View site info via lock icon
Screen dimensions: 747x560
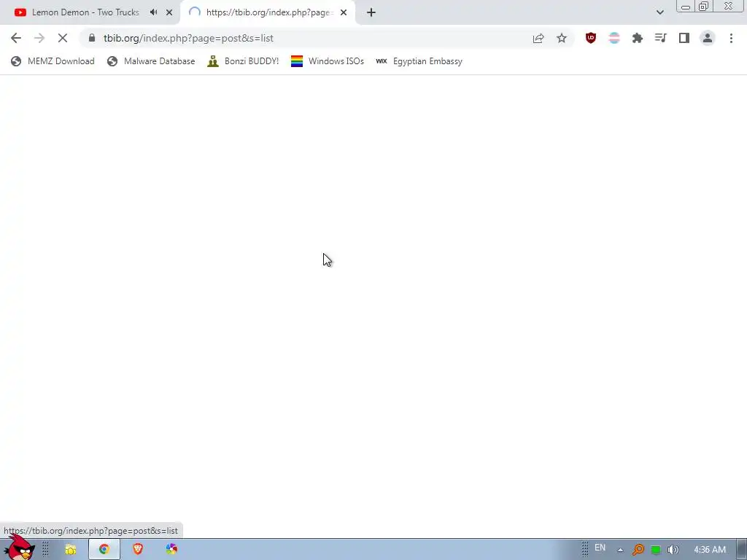[x=92, y=38]
